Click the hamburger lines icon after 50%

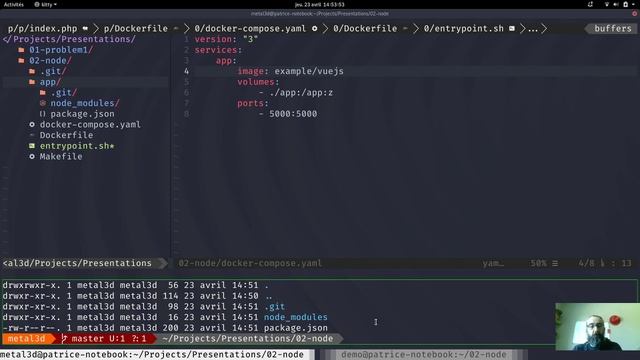[555, 263]
